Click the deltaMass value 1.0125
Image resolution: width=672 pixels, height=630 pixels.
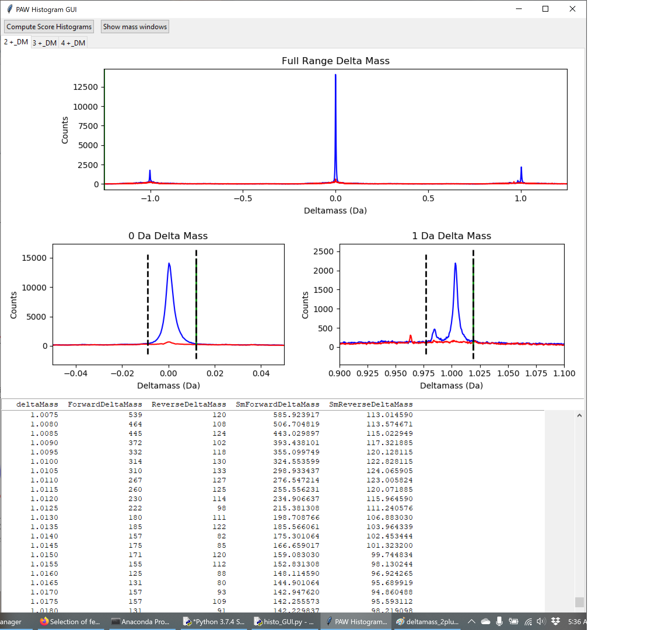[x=44, y=508]
